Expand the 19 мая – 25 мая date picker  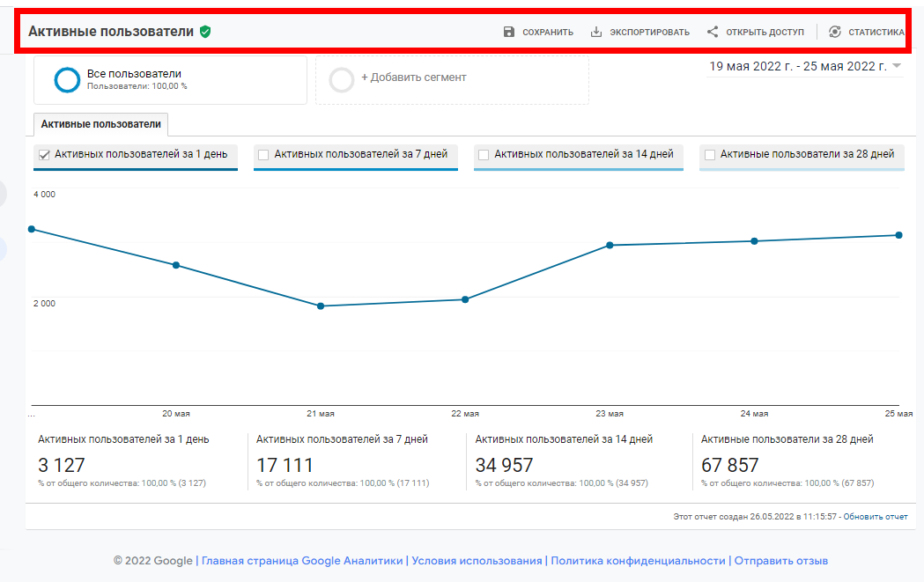click(x=797, y=66)
